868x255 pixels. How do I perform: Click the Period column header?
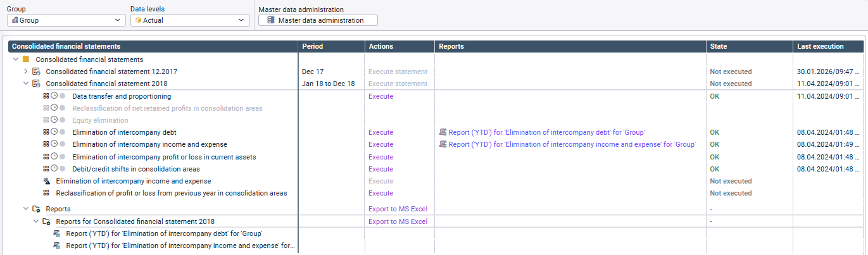(313, 46)
